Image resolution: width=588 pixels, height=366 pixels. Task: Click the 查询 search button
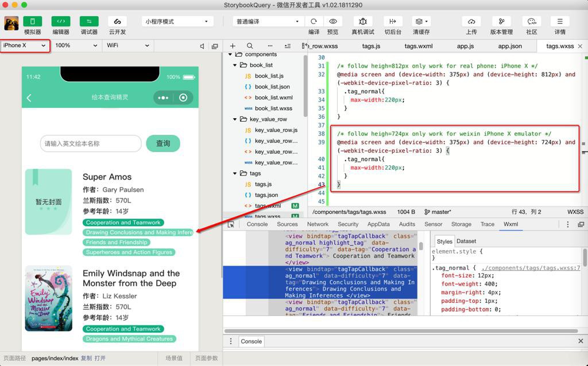tap(163, 143)
